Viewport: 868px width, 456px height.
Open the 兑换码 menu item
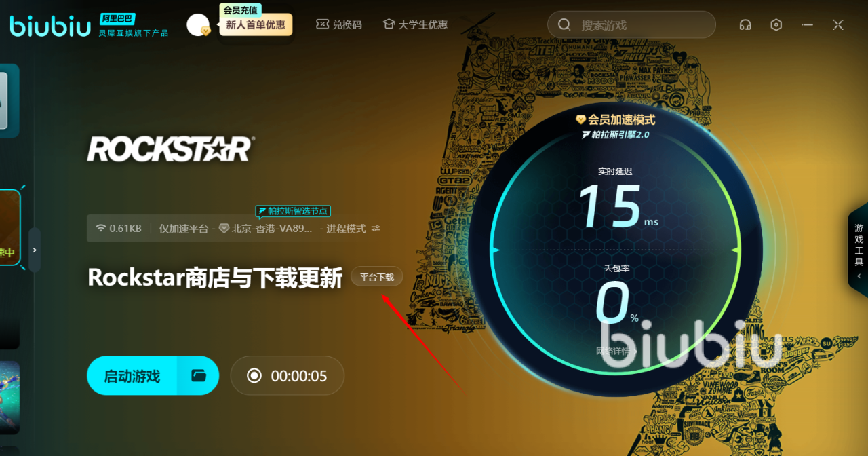[x=339, y=24]
